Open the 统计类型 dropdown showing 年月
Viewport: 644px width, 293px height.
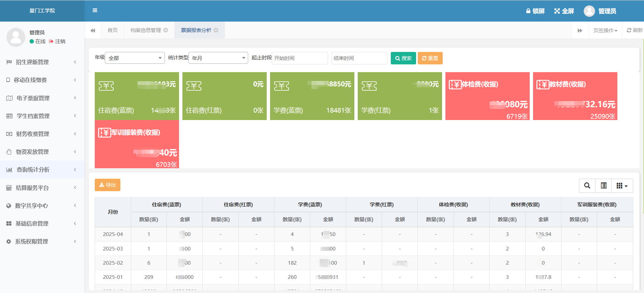(x=218, y=58)
